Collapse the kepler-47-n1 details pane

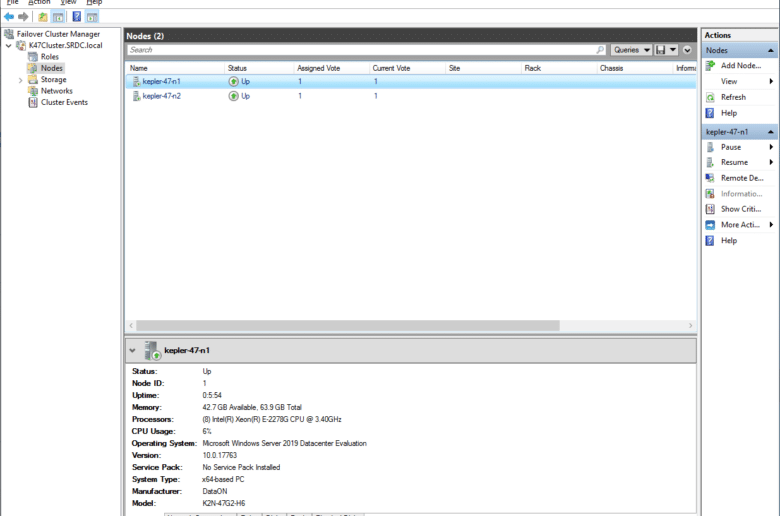click(x=132, y=350)
